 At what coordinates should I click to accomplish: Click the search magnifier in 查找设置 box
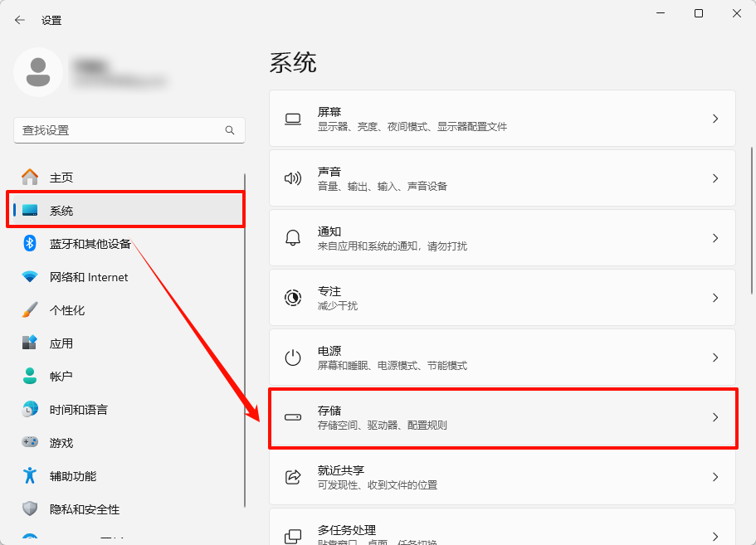[230, 130]
